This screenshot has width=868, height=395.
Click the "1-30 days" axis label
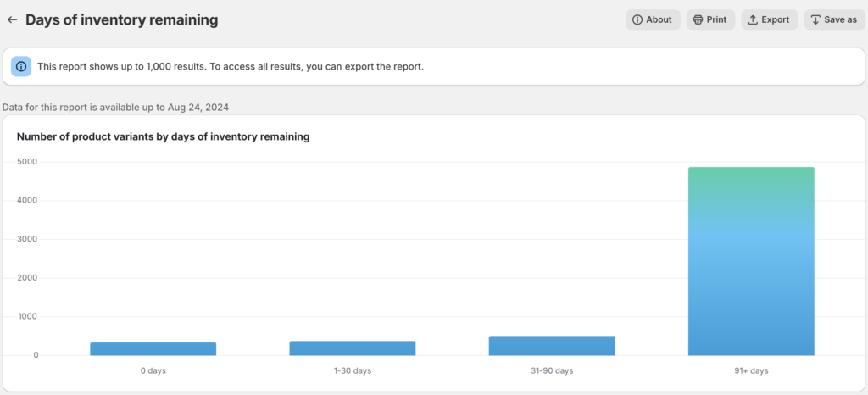pyautogui.click(x=353, y=370)
